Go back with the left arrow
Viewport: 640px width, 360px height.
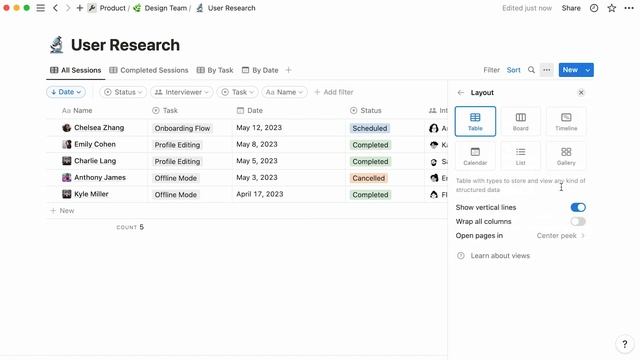point(55,8)
